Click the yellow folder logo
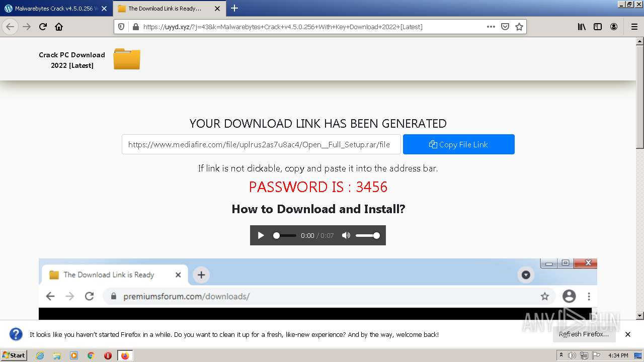Image resolution: width=644 pixels, height=362 pixels. 127,59
